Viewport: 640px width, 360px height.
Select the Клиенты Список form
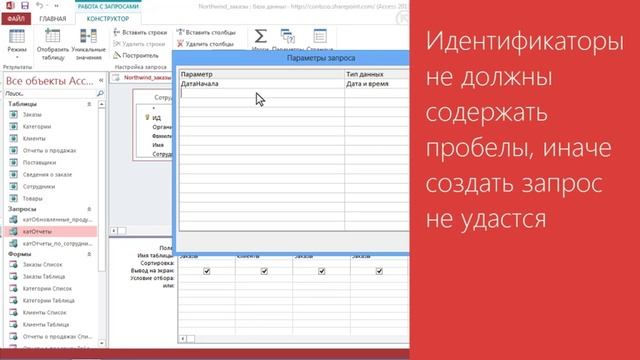[51, 313]
